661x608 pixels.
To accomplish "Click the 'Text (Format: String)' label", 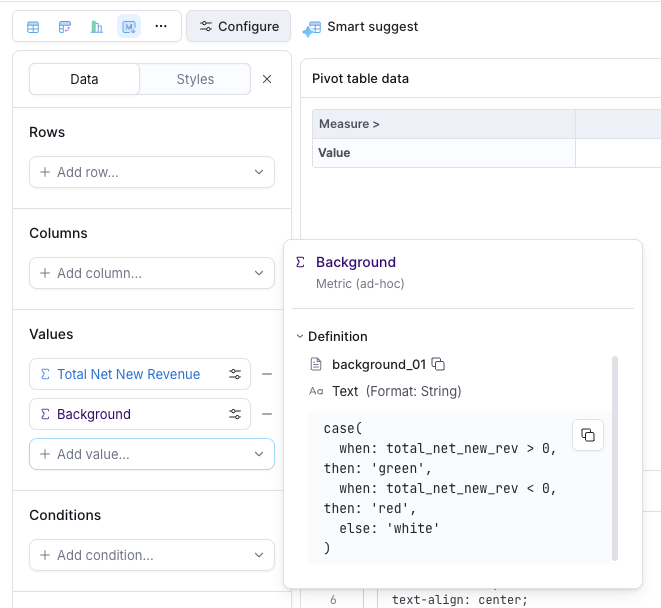I will coord(397,391).
